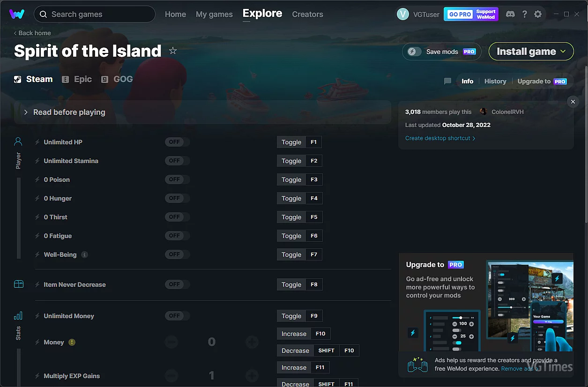Toggle 0 Thirst switch

tap(177, 217)
